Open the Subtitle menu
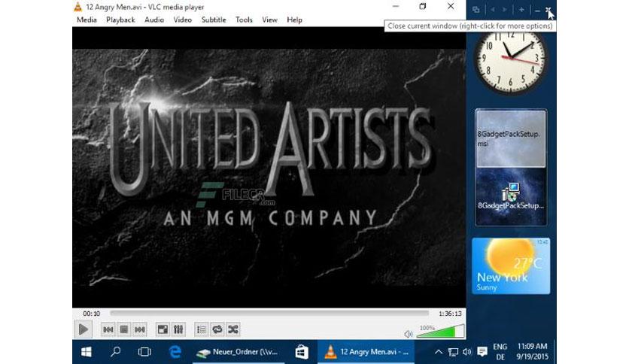Image resolution: width=629 pixels, height=364 pixels. tap(214, 20)
